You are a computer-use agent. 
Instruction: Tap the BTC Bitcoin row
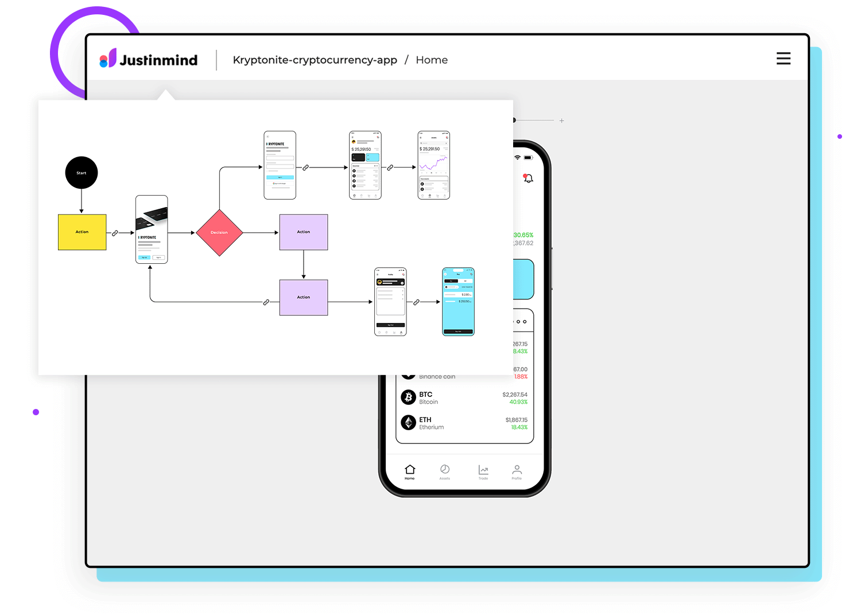pos(464,397)
